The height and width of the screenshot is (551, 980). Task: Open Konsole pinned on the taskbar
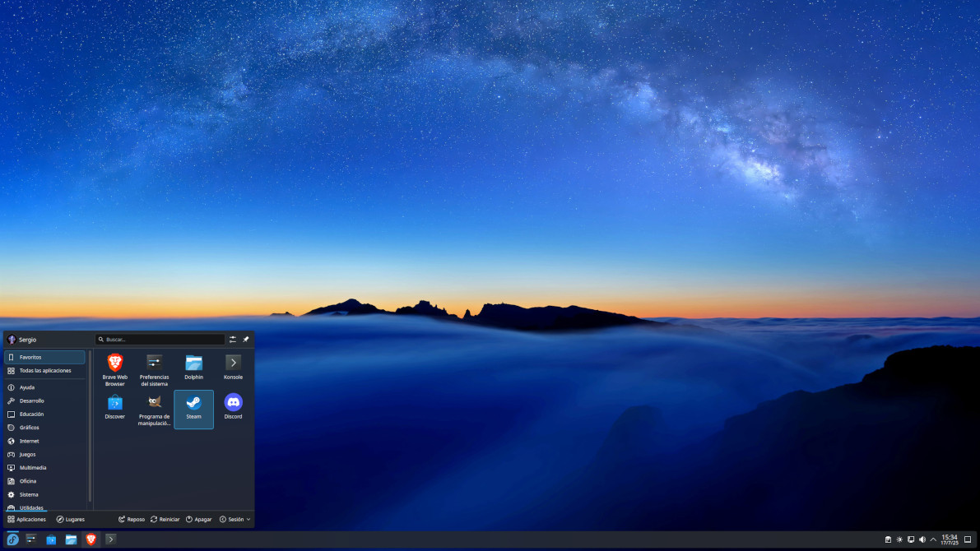pyautogui.click(x=110, y=539)
